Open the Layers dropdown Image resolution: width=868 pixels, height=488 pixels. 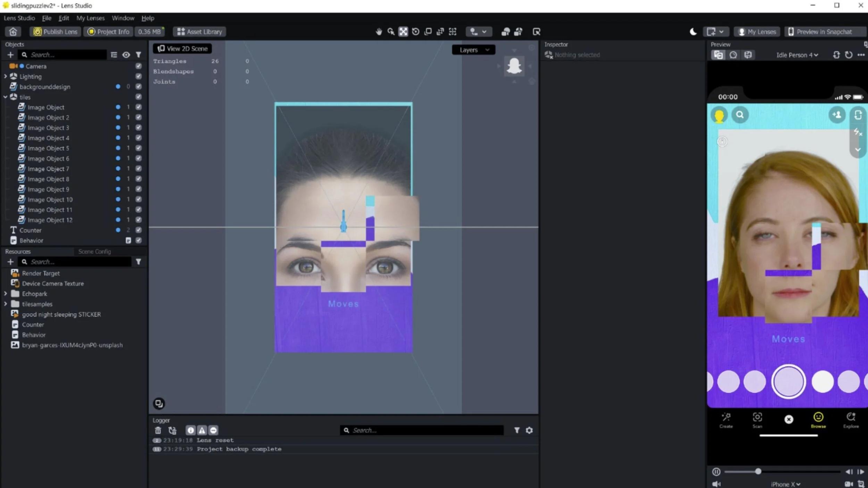pyautogui.click(x=474, y=50)
